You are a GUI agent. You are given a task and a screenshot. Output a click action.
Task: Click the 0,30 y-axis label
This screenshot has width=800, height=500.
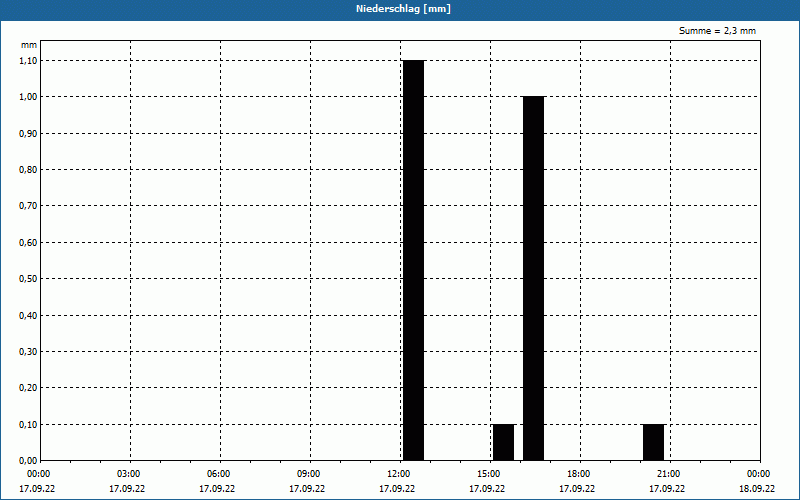tap(28, 352)
